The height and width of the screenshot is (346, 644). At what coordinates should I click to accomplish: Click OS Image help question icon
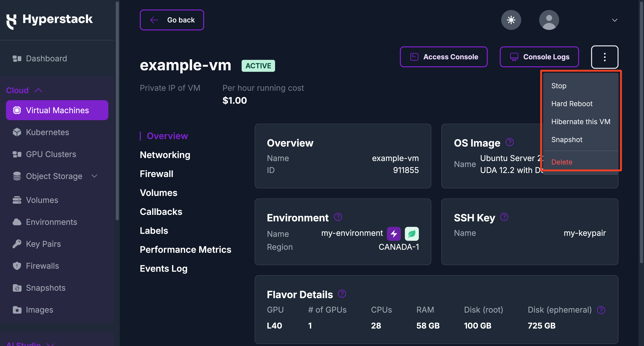tap(510, 142)
